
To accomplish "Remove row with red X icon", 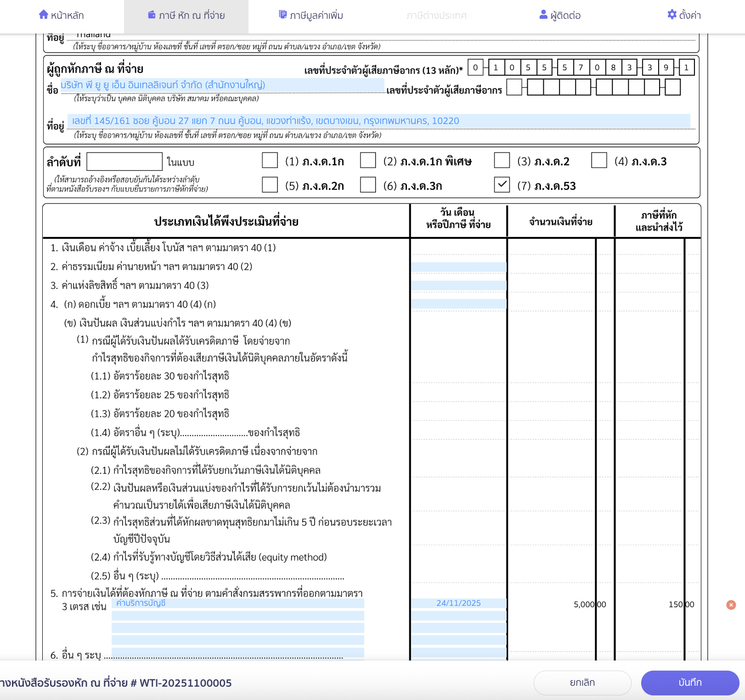I will (731, 605).
